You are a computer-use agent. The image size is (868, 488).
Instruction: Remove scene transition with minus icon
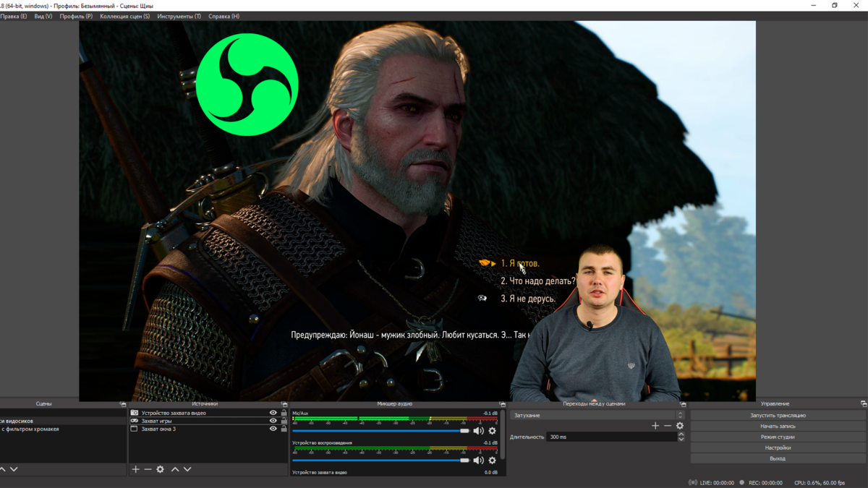coord(668,426)
